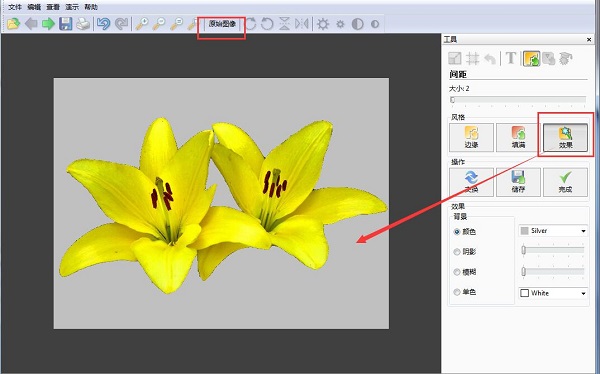Select the 单色 background radio button

coord(457,292)
